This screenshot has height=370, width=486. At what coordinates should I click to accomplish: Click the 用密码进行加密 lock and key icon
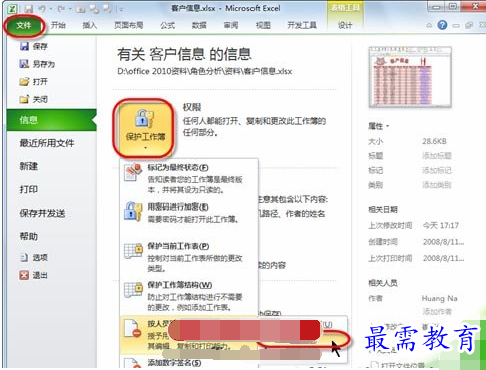(x=133, y=211)
